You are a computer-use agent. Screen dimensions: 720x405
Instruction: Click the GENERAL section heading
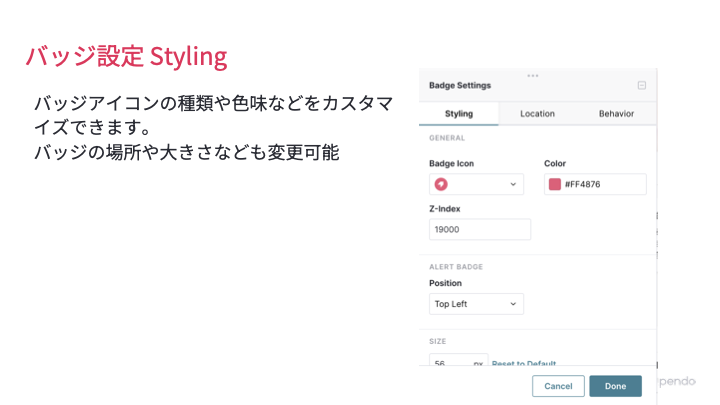pyautogui.click(x=447, y=138)
